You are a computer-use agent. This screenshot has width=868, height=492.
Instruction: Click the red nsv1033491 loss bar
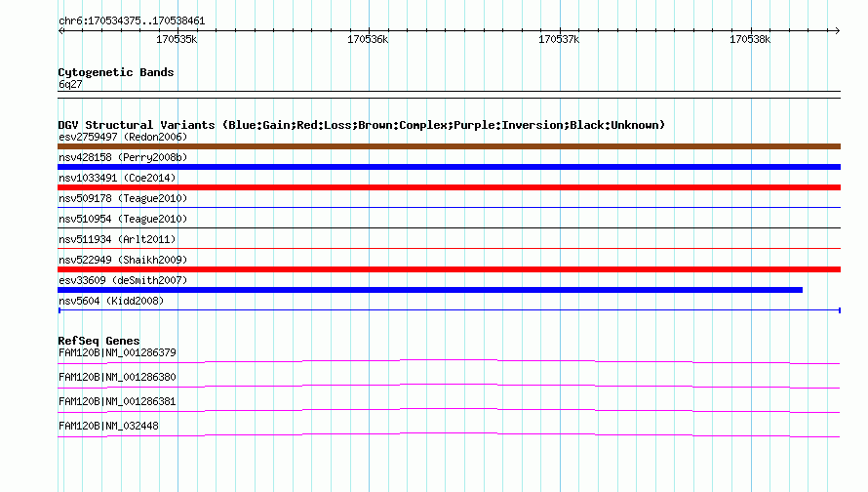[x=449, y=187]
